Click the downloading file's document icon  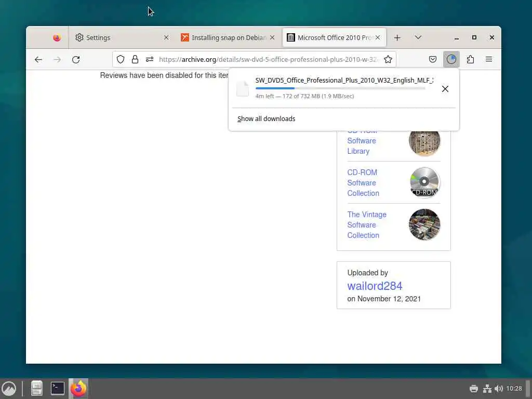click(x=243, y=89)
